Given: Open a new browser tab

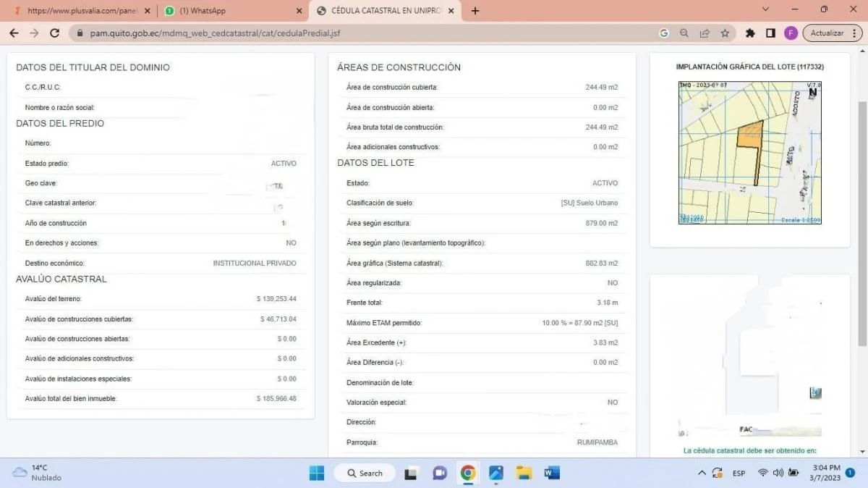Looking at the screenshot, I should pos(475,11).
